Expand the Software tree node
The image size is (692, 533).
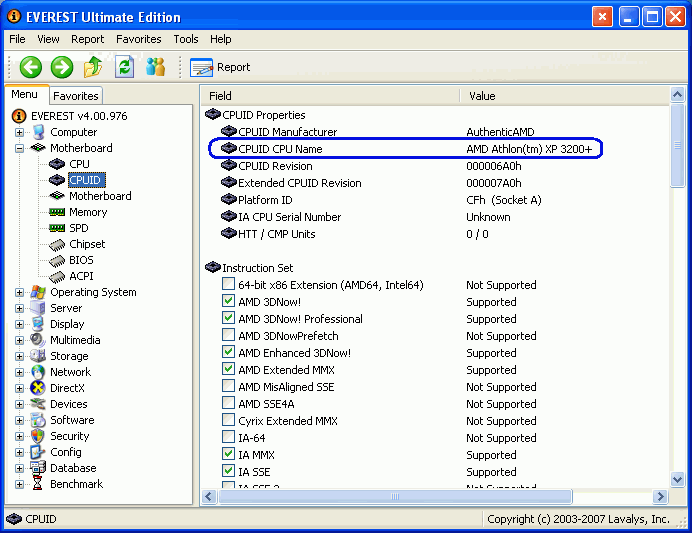[19, 420]
